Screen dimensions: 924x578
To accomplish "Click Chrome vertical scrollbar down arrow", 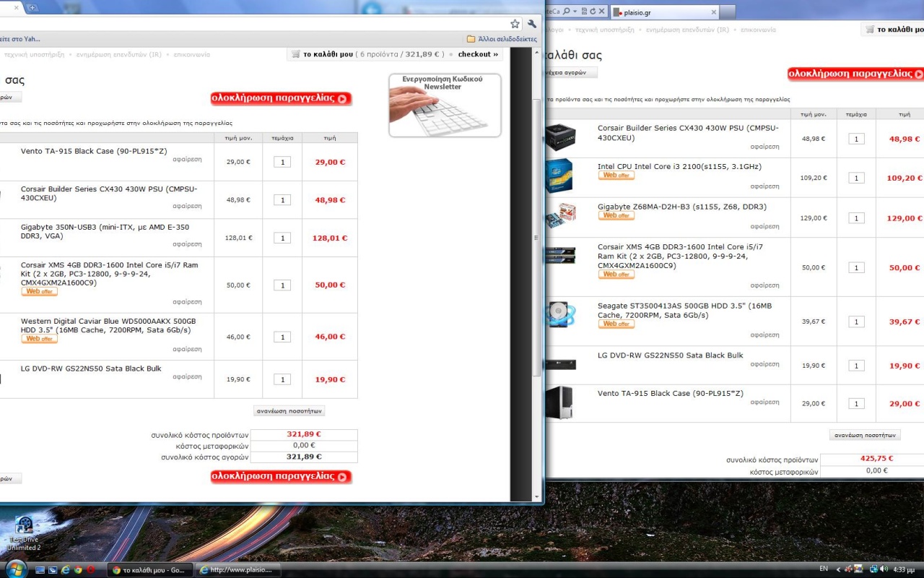I will point(536,497).
